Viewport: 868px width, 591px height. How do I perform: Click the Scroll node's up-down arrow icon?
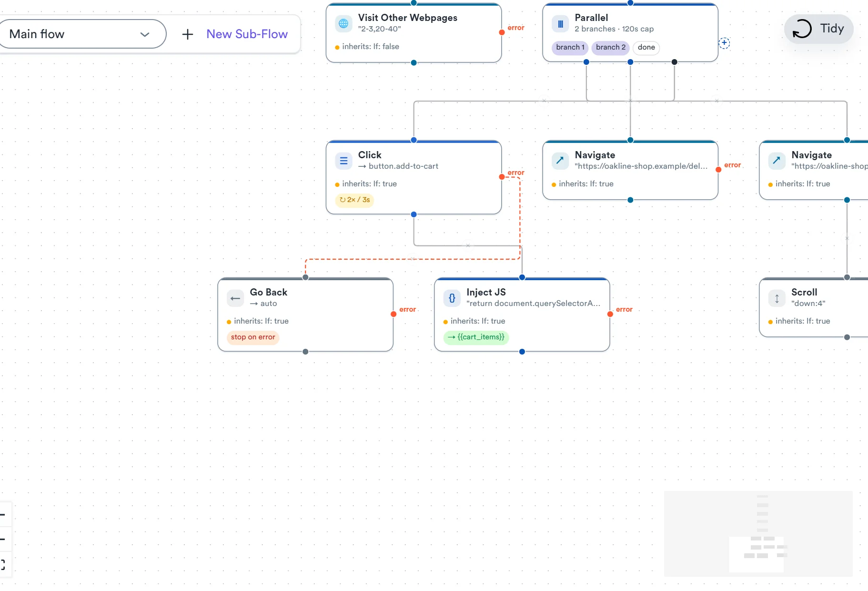pyautogui.click(x=777, y=298)
